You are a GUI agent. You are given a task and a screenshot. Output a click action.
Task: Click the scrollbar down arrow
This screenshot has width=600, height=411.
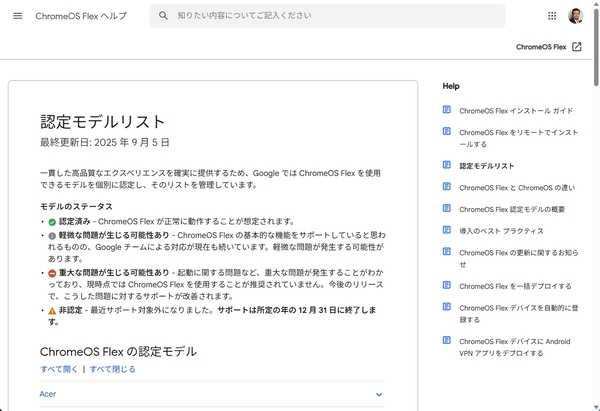click(596, 407)
